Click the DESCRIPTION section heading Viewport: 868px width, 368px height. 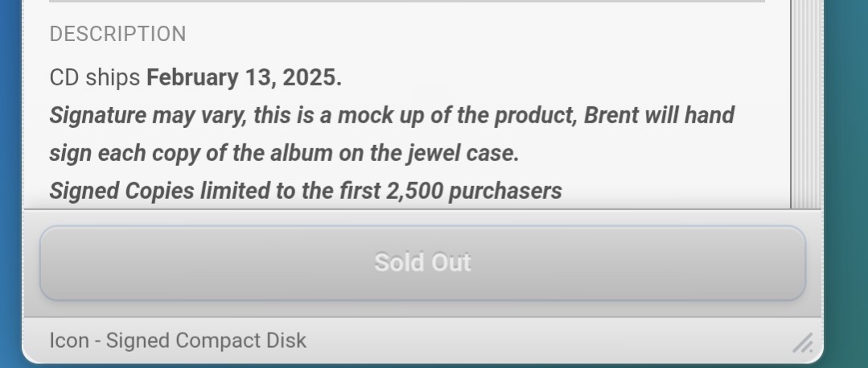click(x=117, y=34)
